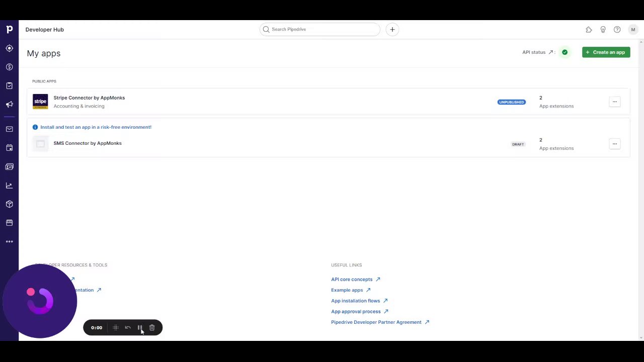Click into the Search Pipedrive field

(320, 29)
